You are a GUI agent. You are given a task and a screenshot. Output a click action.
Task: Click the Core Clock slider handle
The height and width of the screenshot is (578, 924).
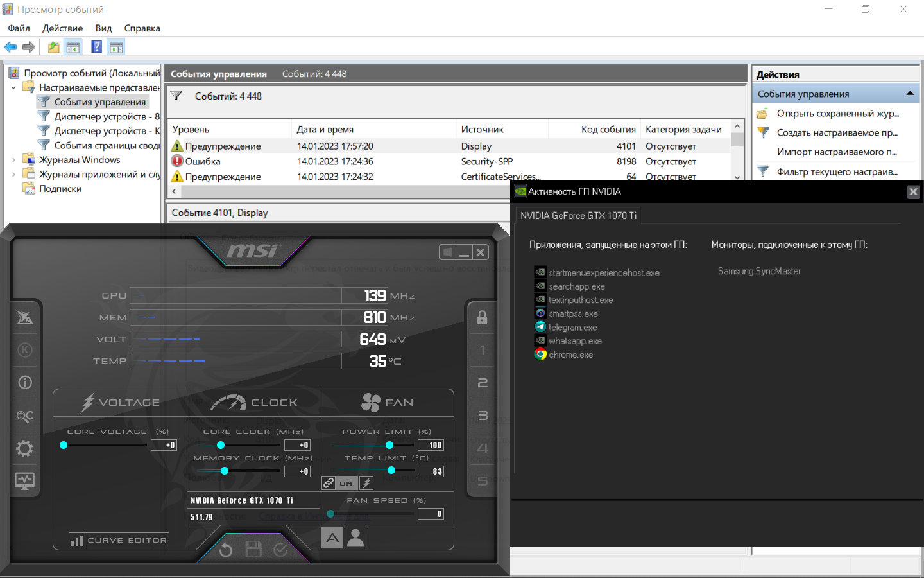coord(221,445)
